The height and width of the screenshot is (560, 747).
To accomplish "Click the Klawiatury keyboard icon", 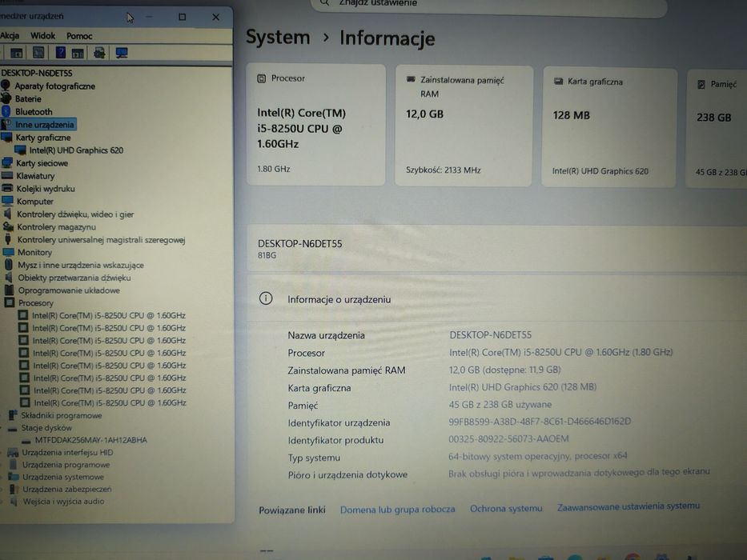I will click(7, 176).
